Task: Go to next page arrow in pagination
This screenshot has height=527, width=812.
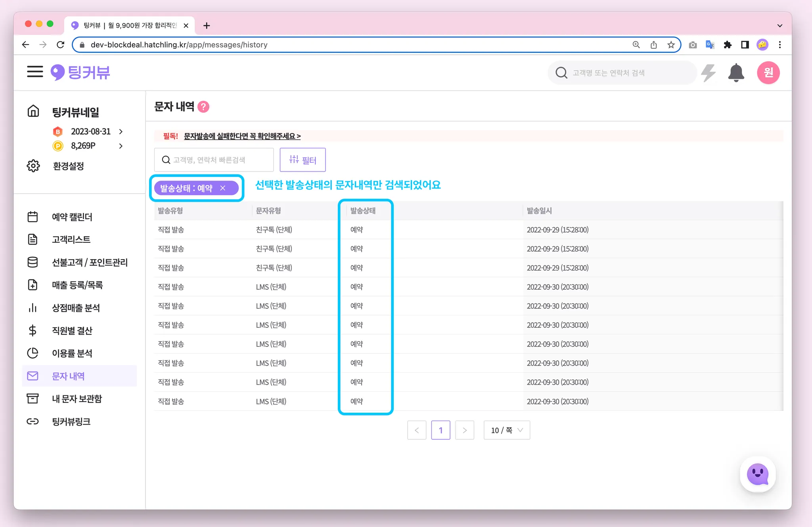Action: (x=465, y=430)
